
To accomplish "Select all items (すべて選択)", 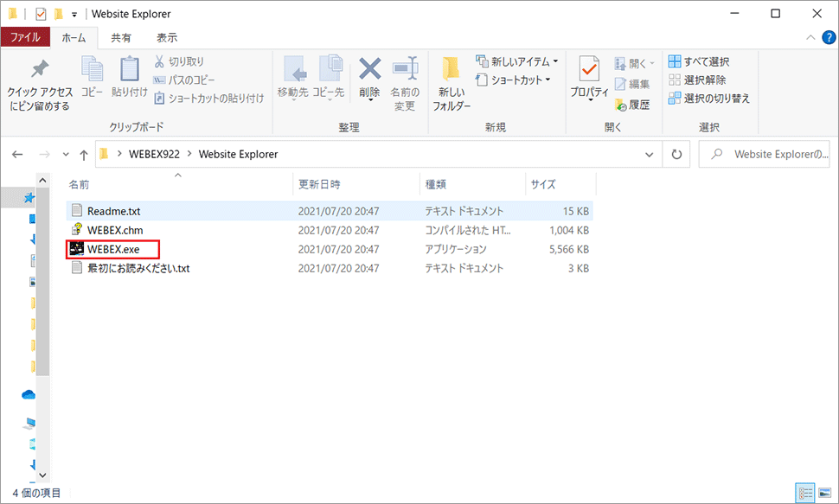I will [699, 61].
